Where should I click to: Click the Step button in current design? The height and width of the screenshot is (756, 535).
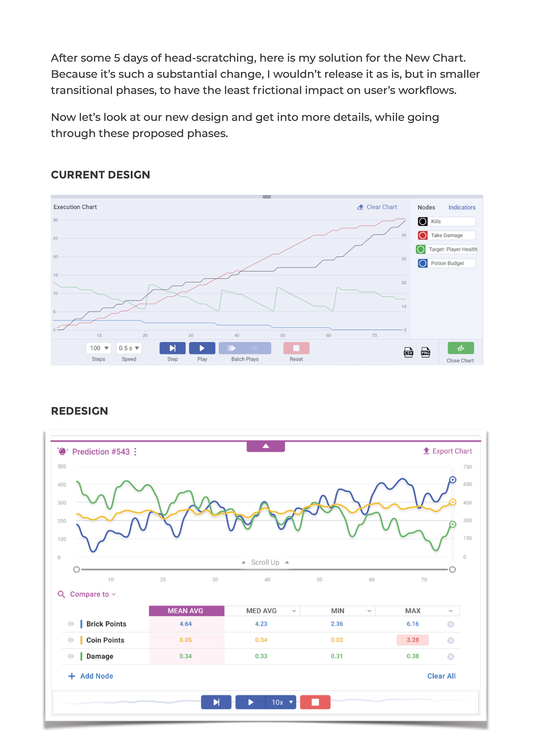coord(172,348)
